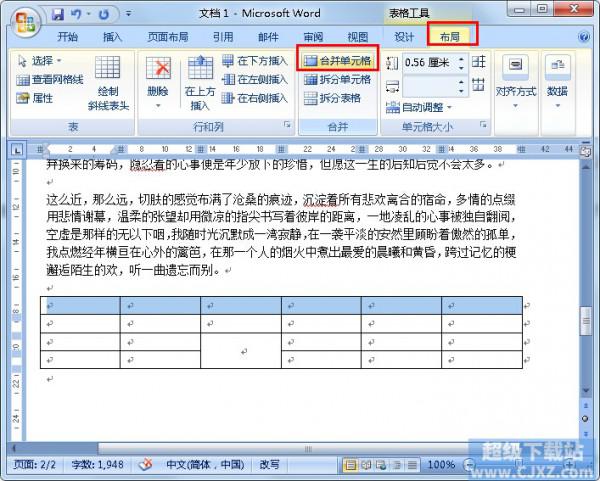Click 在下方插入 insert below
Screen dimensions: 600x481
pos(255,61)
